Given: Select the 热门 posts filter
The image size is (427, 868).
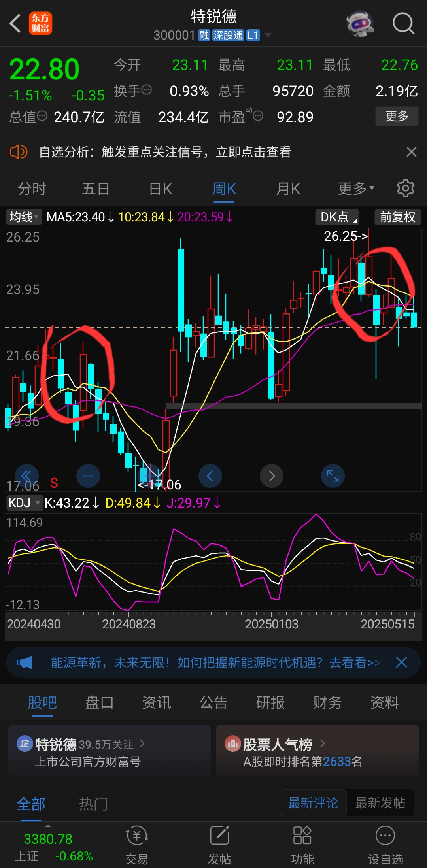Looking at the screenshot, I should pyautogui.click(x=93, y=804).
